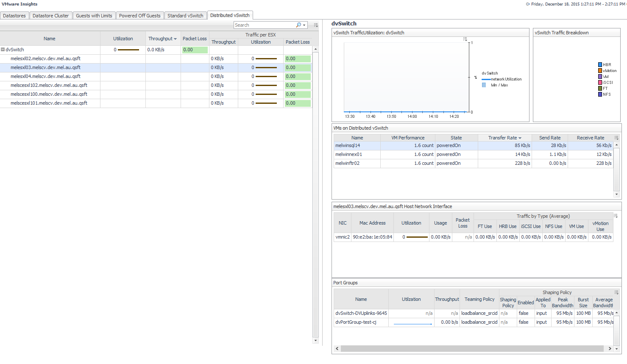Screen dimensions: 627x364
Task: Select port group dvSwitch-DVUplinks-9645
Action: 361,313
